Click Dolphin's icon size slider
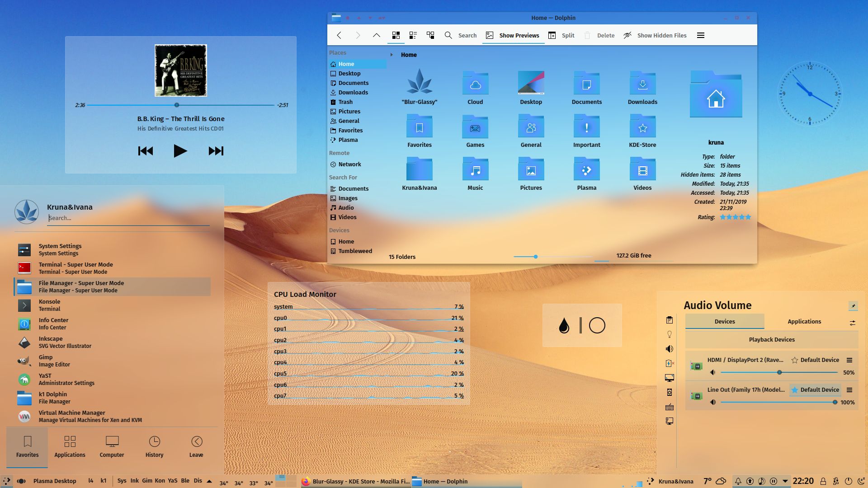Viewport: 868px width, 488px height. click(x=536, y=256)
